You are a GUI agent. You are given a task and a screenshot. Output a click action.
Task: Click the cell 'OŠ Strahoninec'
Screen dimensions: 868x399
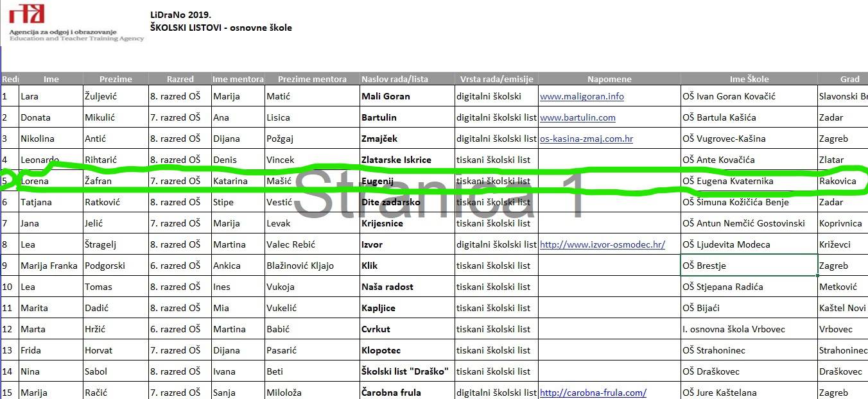coord(749,350)
